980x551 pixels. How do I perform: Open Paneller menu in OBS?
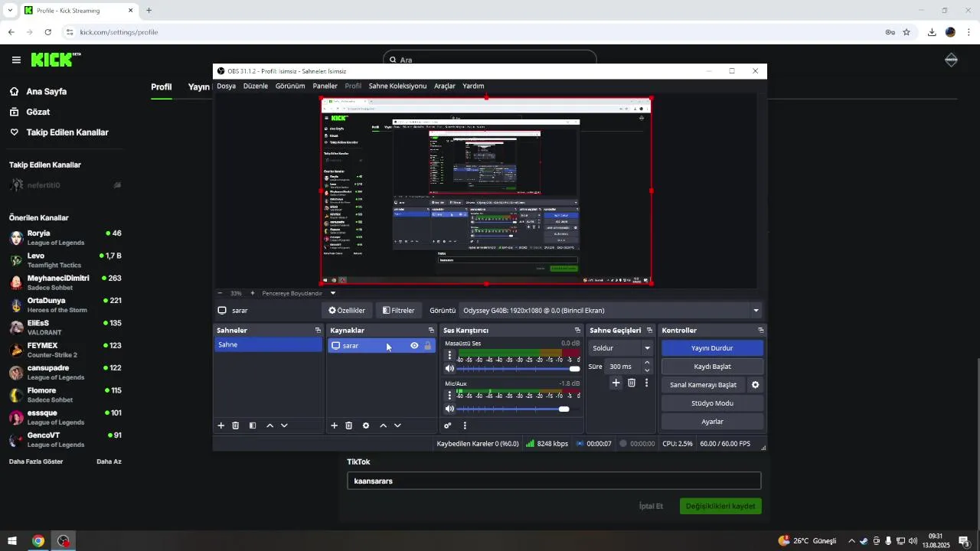325,86
